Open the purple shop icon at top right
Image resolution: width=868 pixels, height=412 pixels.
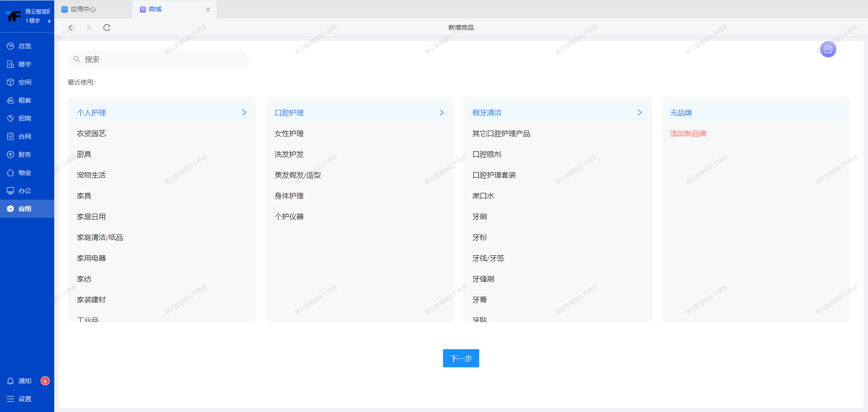828,49
